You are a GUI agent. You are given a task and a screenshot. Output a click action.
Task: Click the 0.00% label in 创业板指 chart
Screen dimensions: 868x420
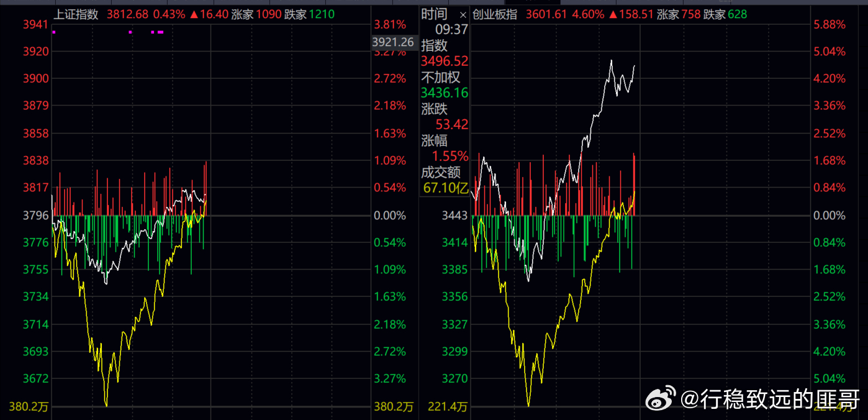coord(830,215)
